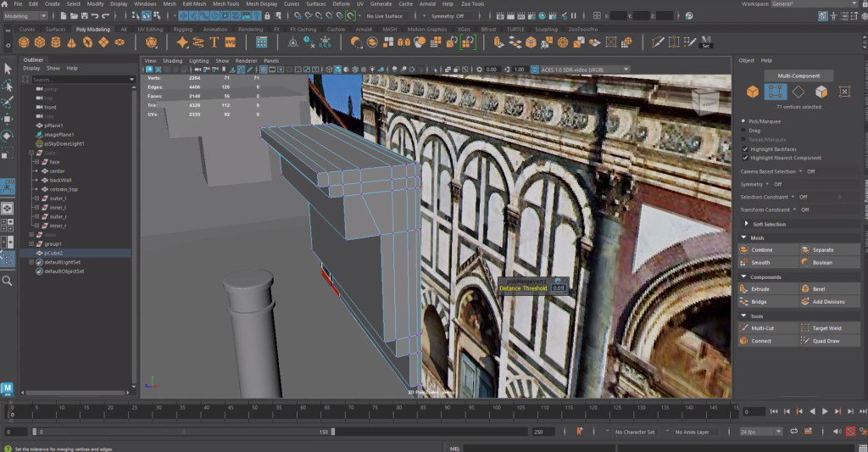Click the SVG shelf icon
This screenshot has width=868, height=452.
pyautogui.click(x=231, y=42)
